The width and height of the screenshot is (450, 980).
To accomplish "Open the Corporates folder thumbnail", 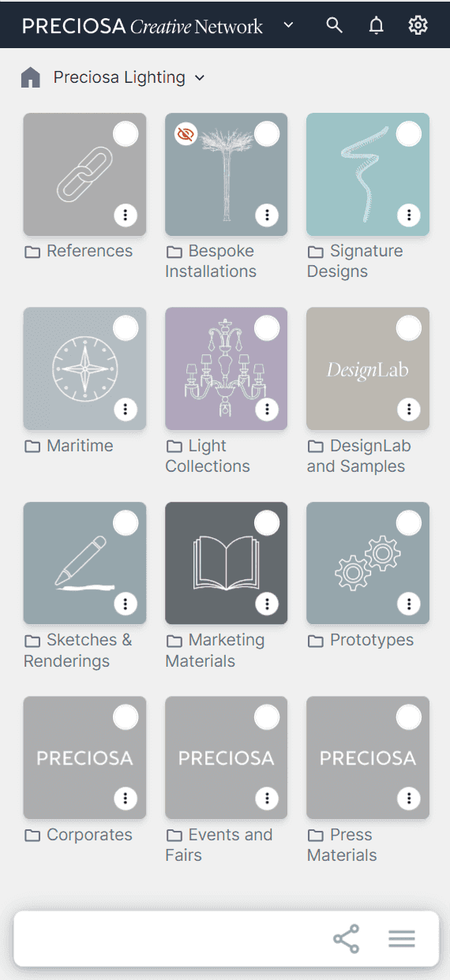I will point(84,757).
